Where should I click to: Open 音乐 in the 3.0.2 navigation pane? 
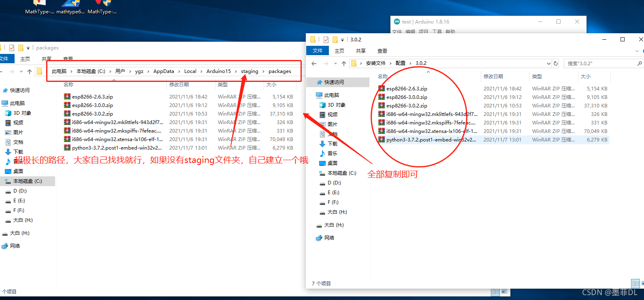tap(333, 154)
